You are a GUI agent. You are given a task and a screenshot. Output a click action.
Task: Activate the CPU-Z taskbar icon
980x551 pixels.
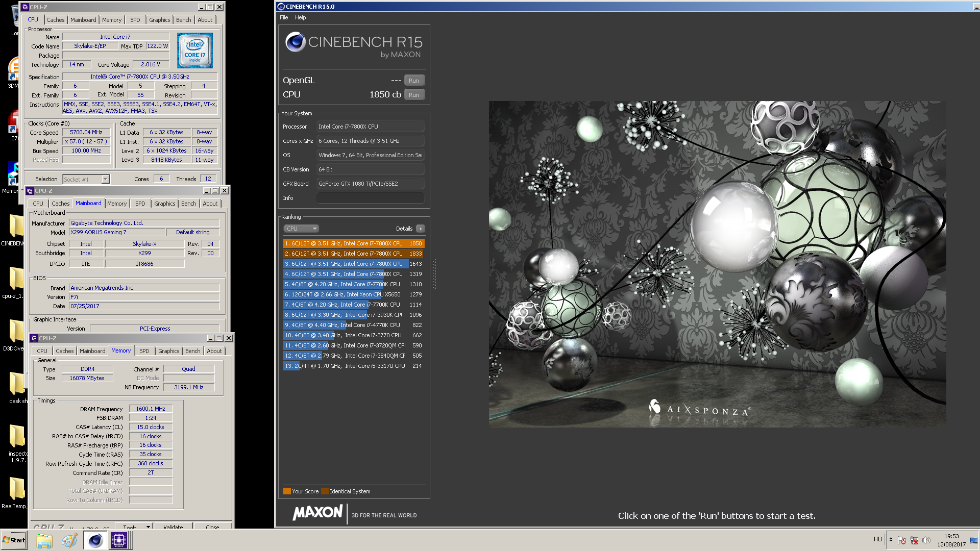[119, 540]
